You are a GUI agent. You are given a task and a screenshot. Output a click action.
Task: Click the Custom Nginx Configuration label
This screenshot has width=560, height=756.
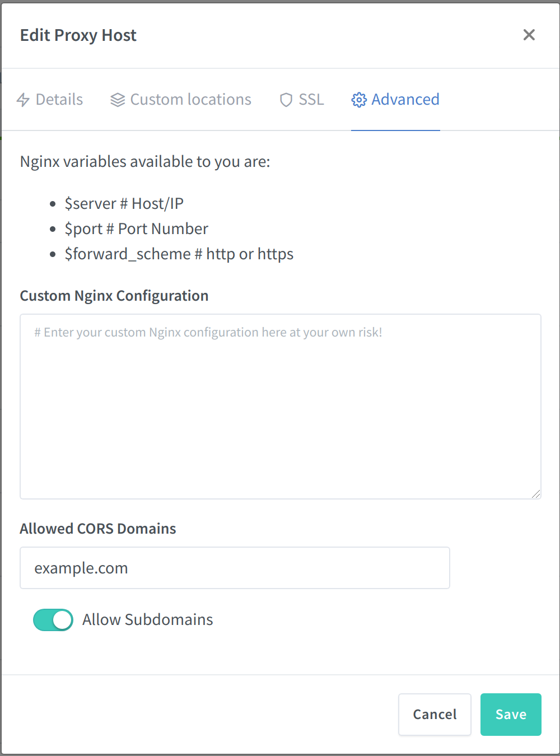point(114,296)
